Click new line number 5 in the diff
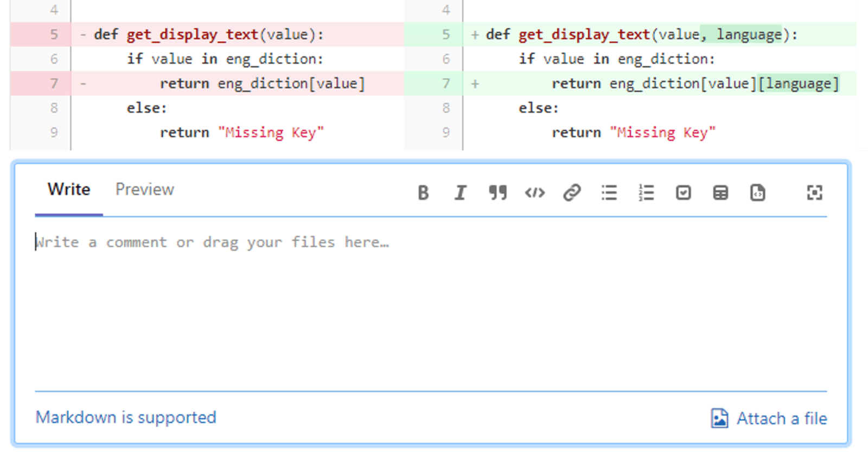The height and width of the screenshot is (454, 868). pos(446,34)
